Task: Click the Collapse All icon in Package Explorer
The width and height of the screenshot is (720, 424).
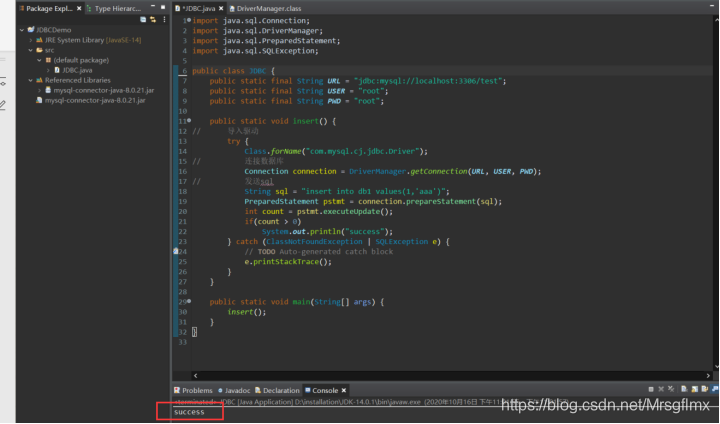Action: click(x=143, y=20)
